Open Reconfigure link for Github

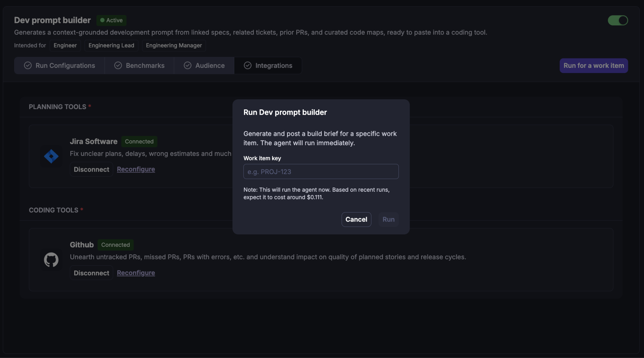[136, 273]
